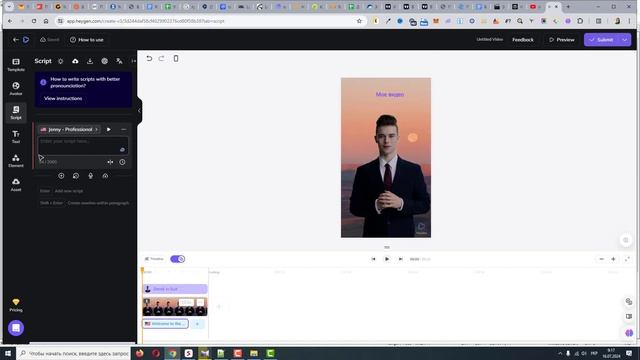Play the Jenny voice preview
Viewport: 640px width, 360px height.
(x=109, y=129)
